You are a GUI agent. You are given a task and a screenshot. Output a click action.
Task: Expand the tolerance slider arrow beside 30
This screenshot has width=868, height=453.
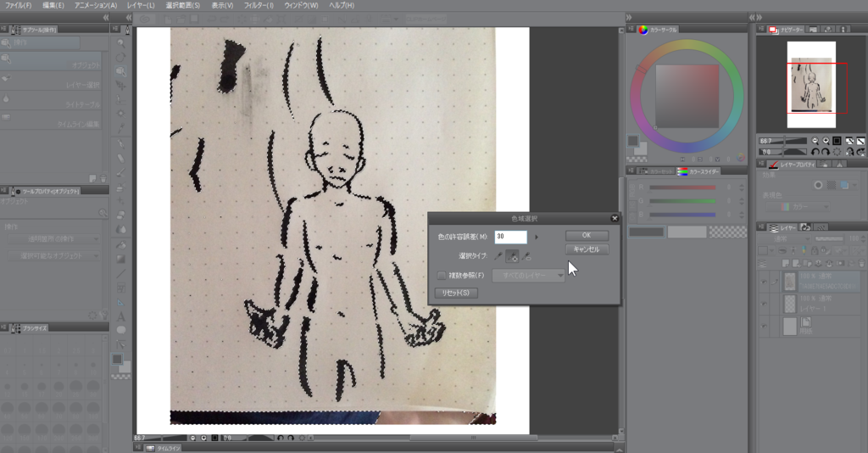pyautogui.click(x=536, y=237)
